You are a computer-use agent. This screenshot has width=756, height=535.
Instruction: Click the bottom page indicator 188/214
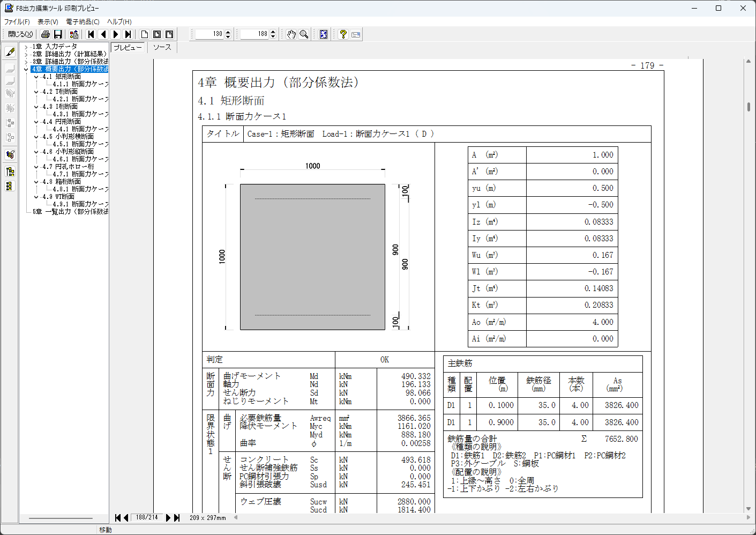pos(147,518)
